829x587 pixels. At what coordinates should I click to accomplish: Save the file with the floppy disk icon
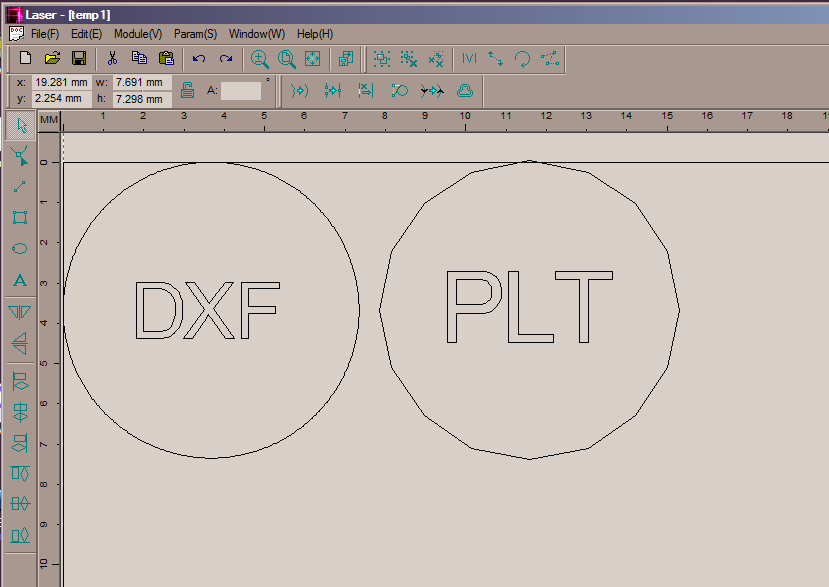[78, 59]
